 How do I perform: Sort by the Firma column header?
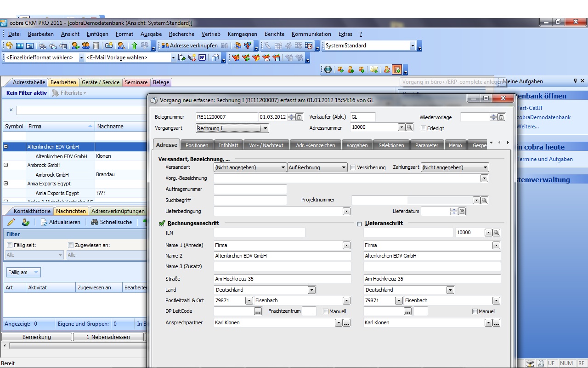(60, 126)
